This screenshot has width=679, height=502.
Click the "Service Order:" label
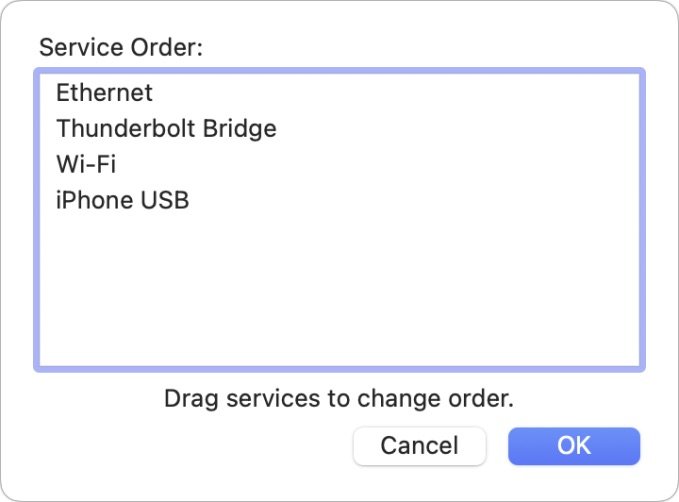pos(120,47)
